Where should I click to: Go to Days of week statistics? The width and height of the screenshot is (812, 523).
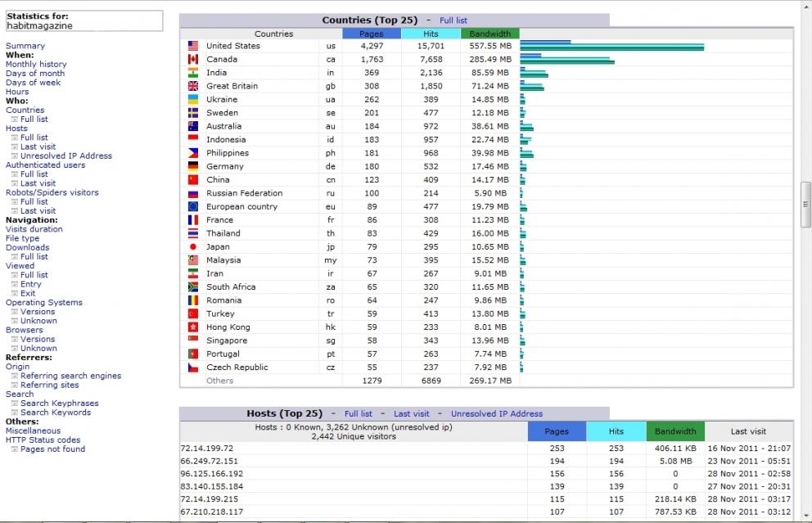point(33,83)
